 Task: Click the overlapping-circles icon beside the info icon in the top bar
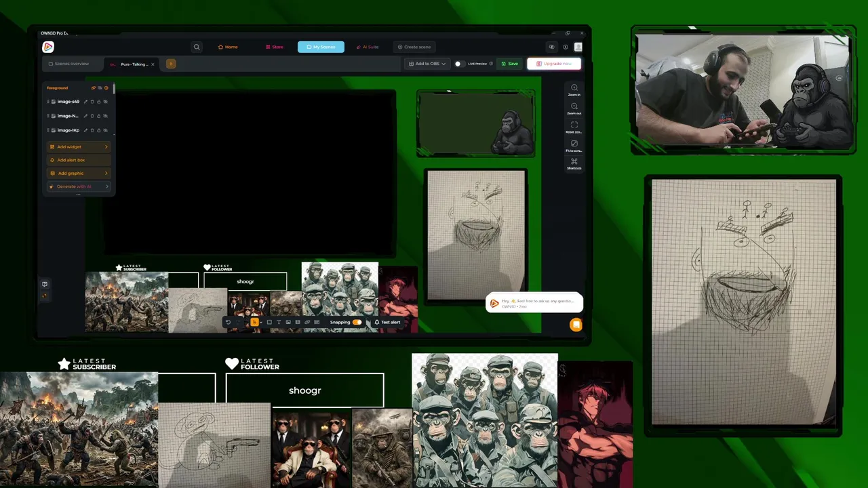click(x=551, y=47)
